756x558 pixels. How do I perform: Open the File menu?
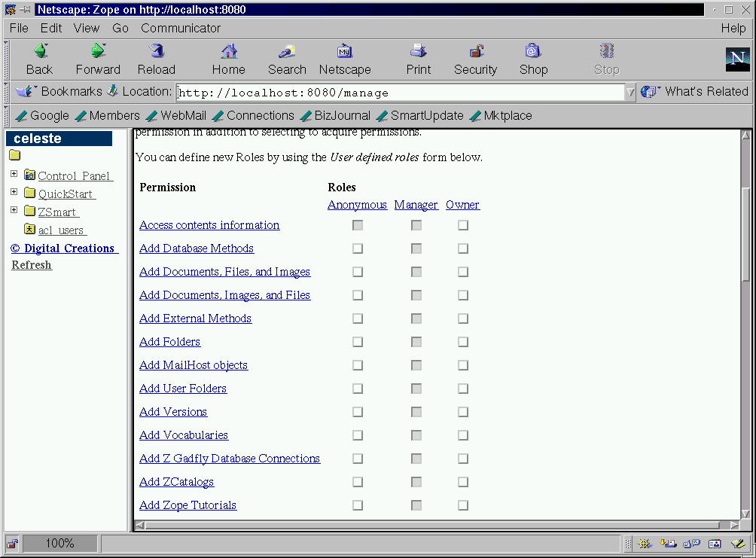19,28
